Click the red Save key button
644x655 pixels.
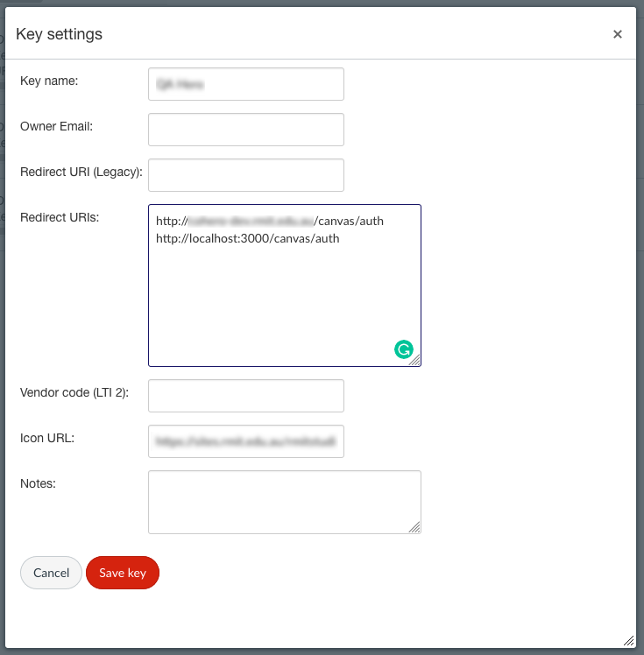(x=123, y=573)
